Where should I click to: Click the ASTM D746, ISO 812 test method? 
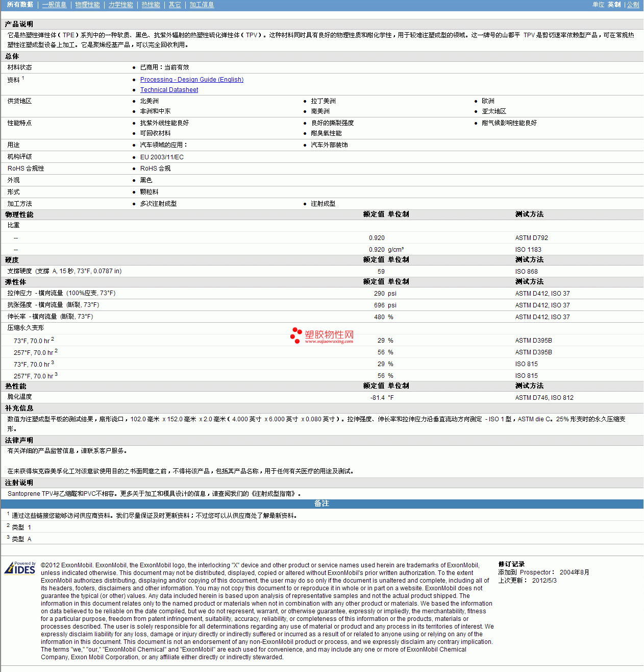pyautogui.click(x=544, y=398)
